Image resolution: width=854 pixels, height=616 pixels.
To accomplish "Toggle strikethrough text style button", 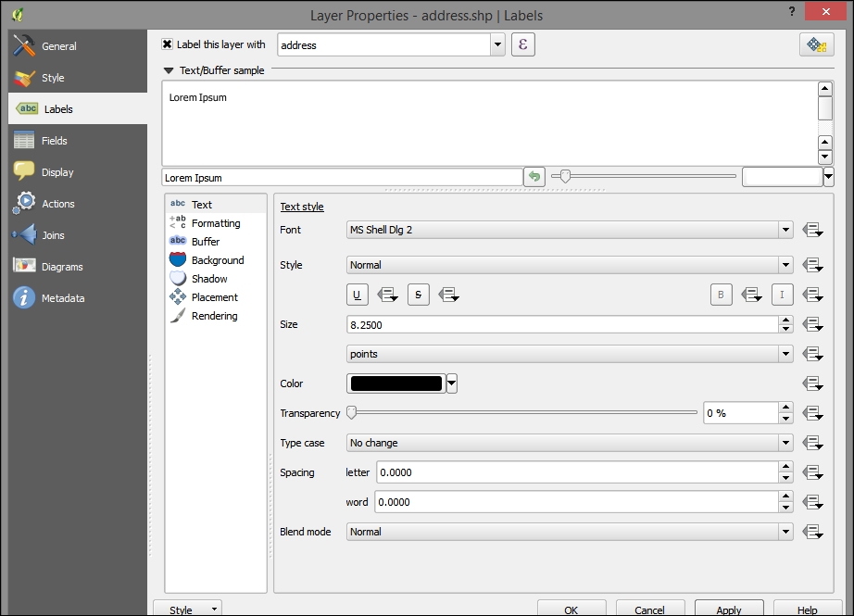I will (418, 295).
